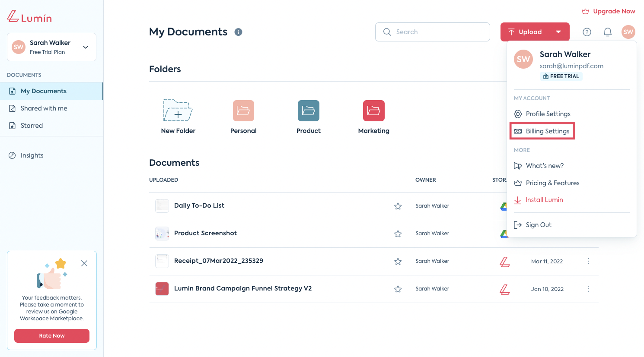644x357 pixels.
Task: Click the Receipt_07Mar2022_235329 file name
Action: [x=219, y=261]
